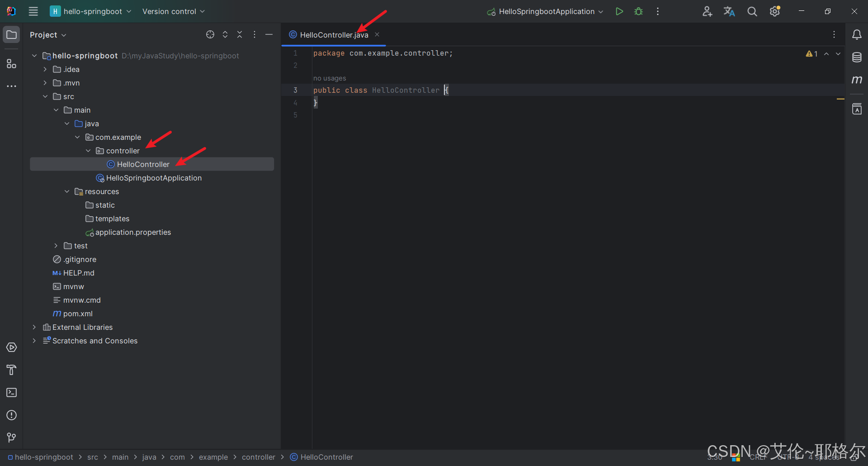Open the Terminal tool window

point(12,393)
